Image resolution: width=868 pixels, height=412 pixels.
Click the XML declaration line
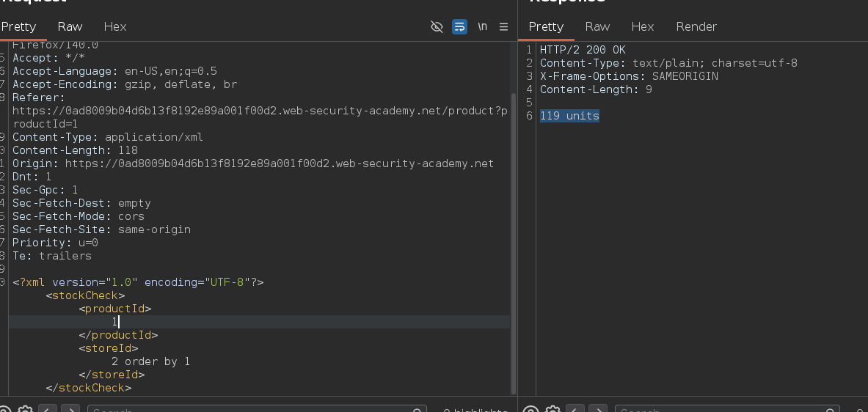(139, 282)
